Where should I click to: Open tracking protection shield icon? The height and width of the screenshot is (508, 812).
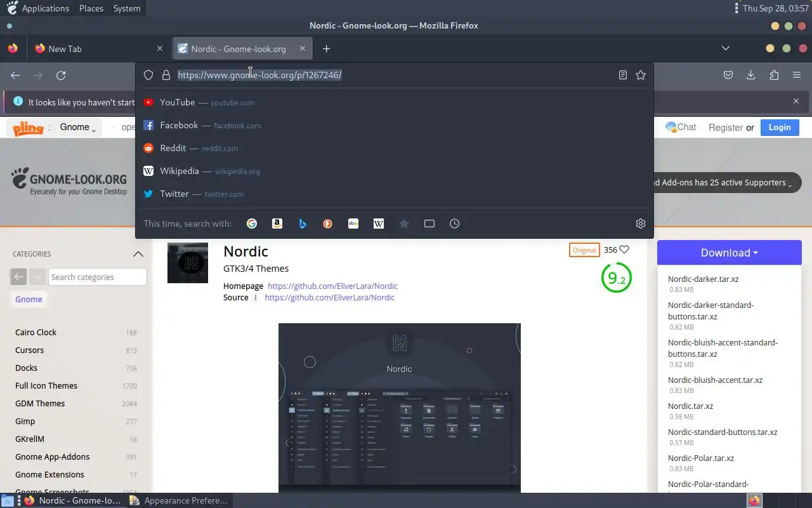[148, 75]
